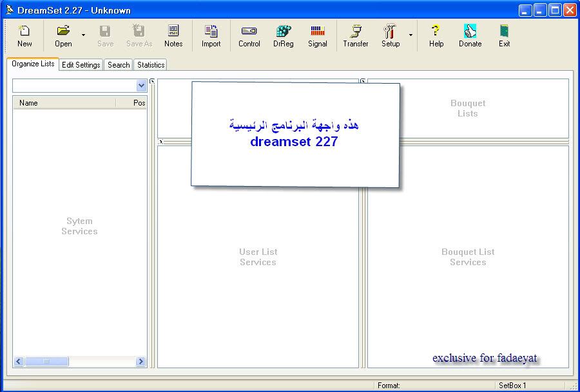
Task: Create a new settings file with New
Action: [x=24, y=36]
